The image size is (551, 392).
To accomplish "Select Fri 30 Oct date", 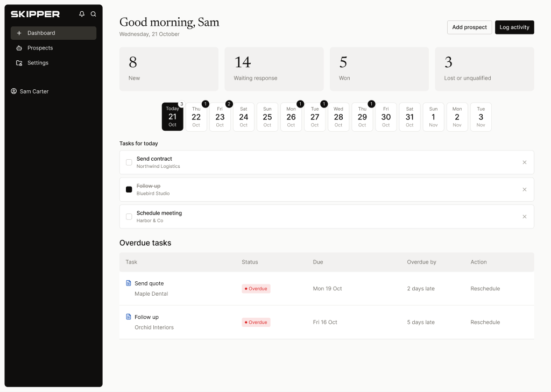I will (386, 117).
